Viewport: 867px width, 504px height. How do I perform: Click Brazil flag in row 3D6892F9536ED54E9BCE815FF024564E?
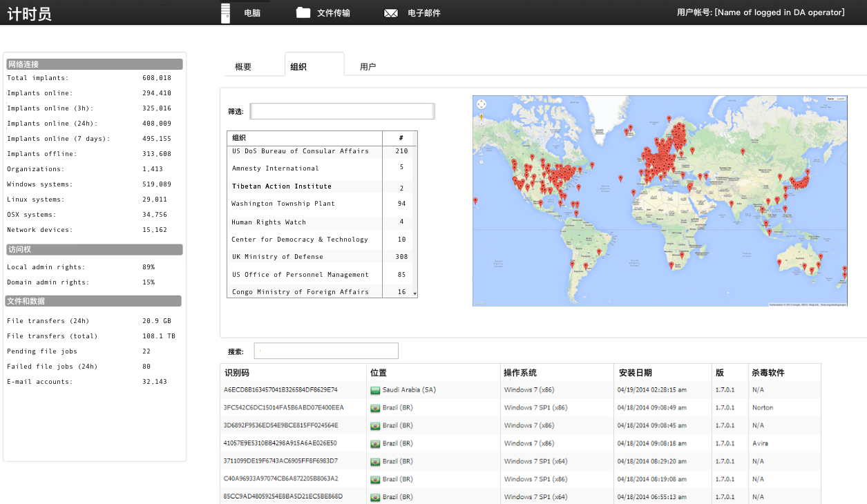375,426
